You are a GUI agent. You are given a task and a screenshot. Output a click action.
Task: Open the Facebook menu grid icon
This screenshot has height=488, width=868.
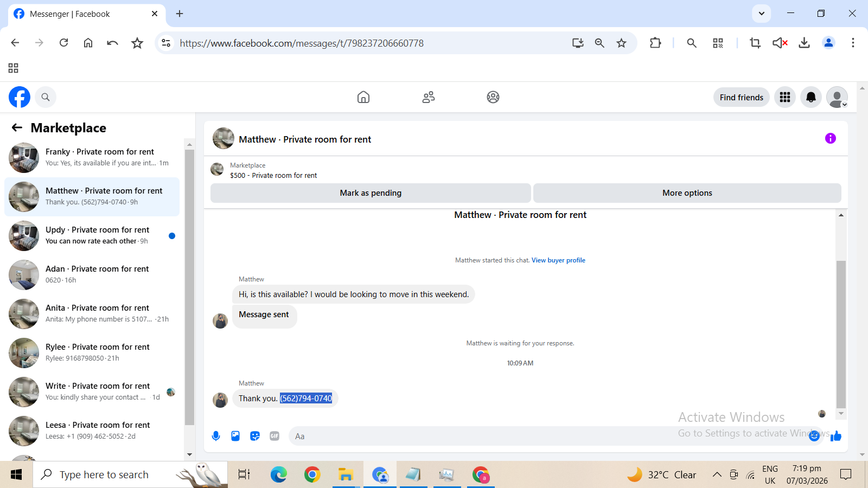tap(785, 97)
